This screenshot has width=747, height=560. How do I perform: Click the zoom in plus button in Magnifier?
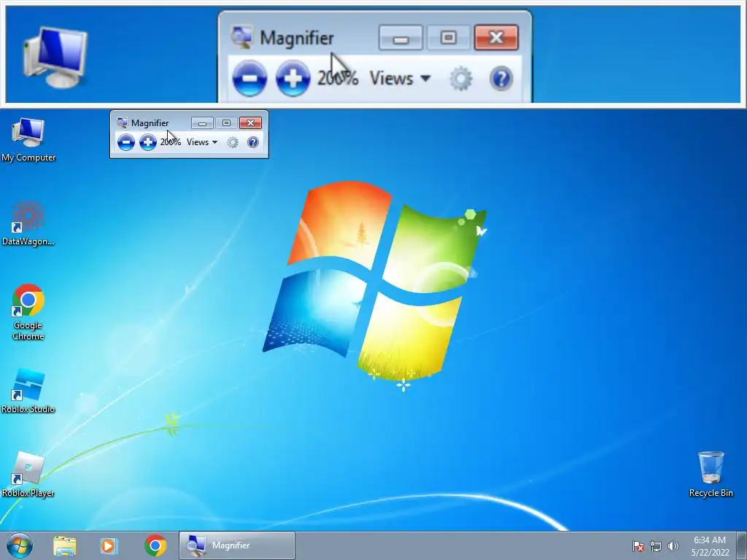147,142
